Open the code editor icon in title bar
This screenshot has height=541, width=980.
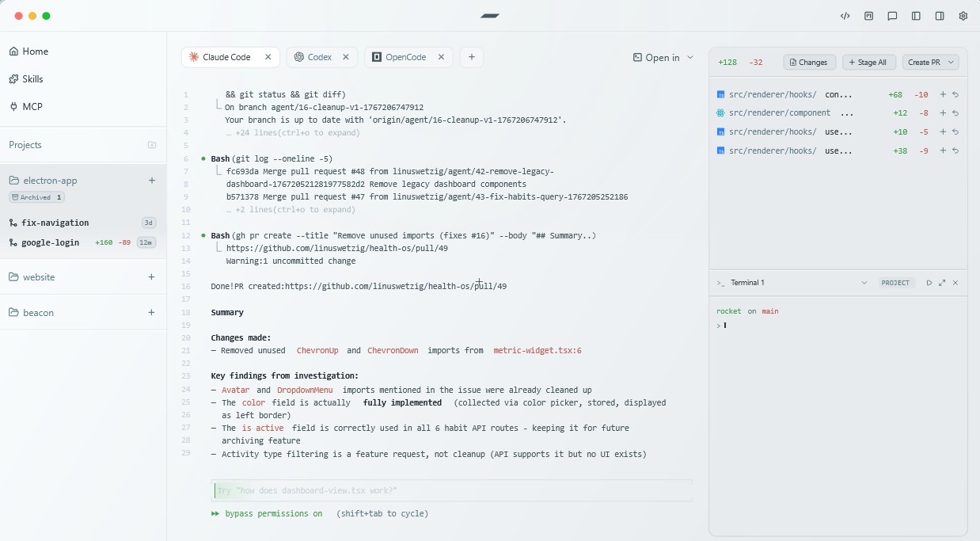coord(845,16)
